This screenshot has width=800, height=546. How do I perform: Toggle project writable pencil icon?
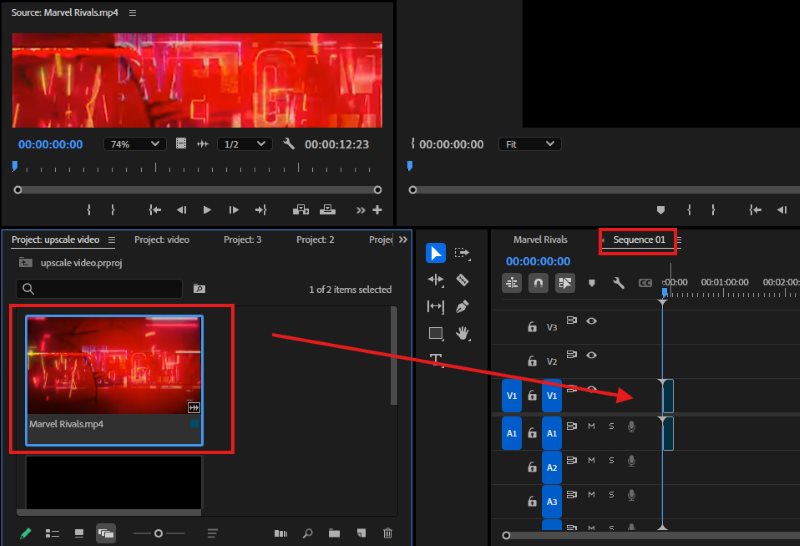[25, 534]
